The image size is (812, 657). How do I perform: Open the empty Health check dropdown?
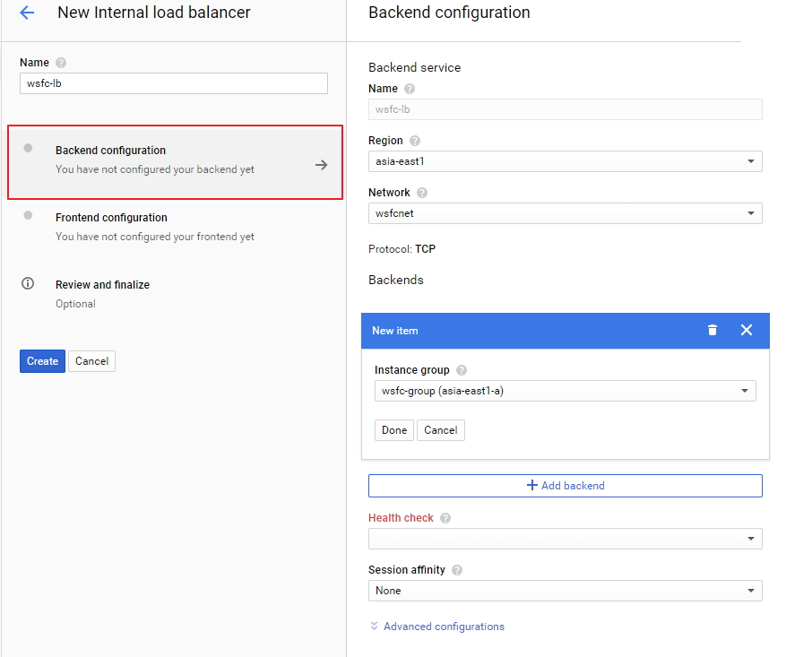pyautogui.click(x=565, y=539)
